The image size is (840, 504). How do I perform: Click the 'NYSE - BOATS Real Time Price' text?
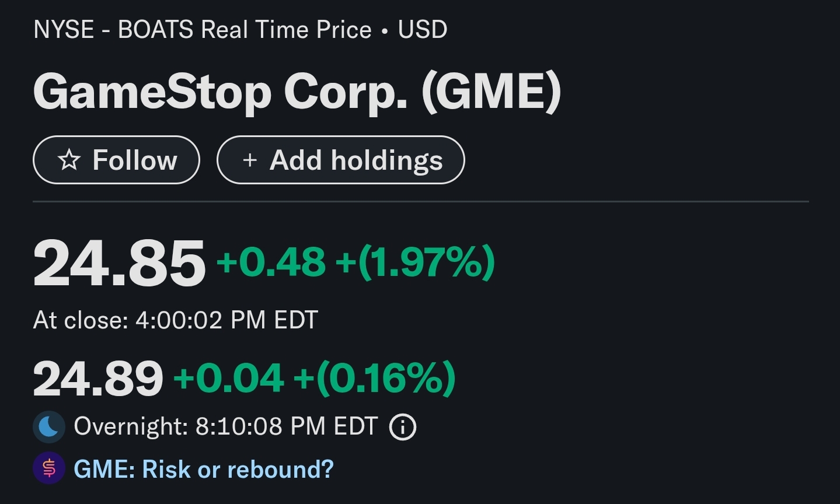tap(202, 30)
